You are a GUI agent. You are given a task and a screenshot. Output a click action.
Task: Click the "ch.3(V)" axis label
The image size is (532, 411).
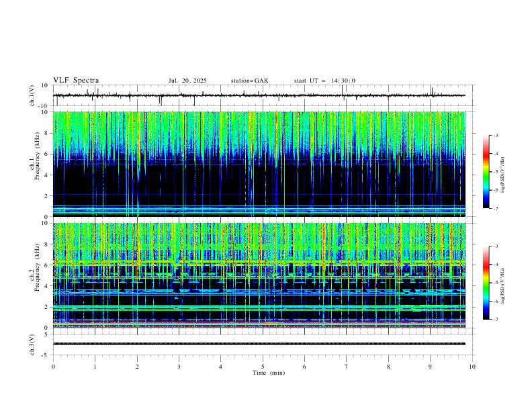click(x=32, y=345)
